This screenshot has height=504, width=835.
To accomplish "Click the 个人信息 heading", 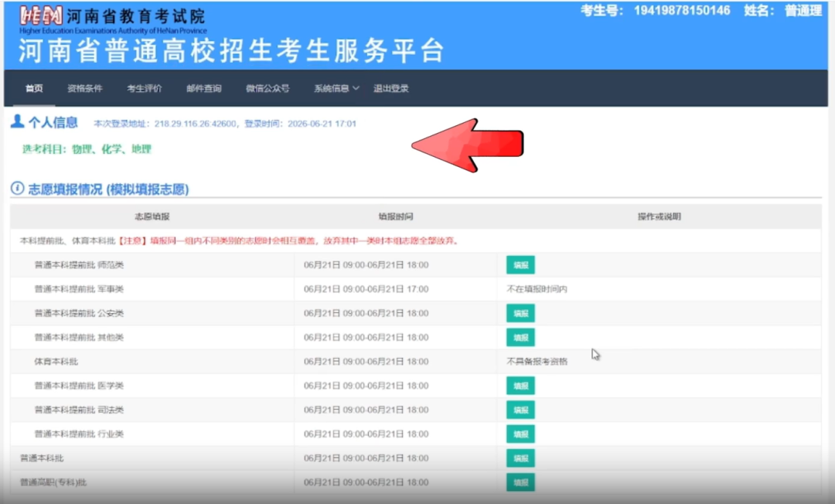I will (x=53, y=122).
